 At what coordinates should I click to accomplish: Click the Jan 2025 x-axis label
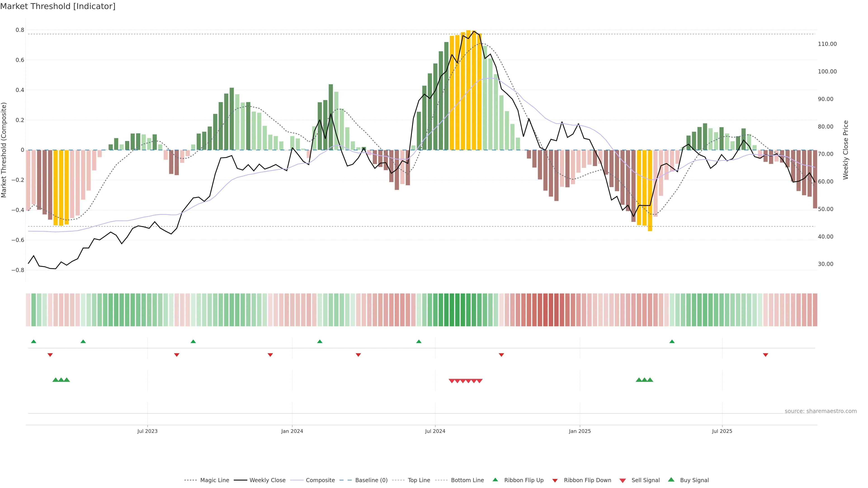click(580, 431)
